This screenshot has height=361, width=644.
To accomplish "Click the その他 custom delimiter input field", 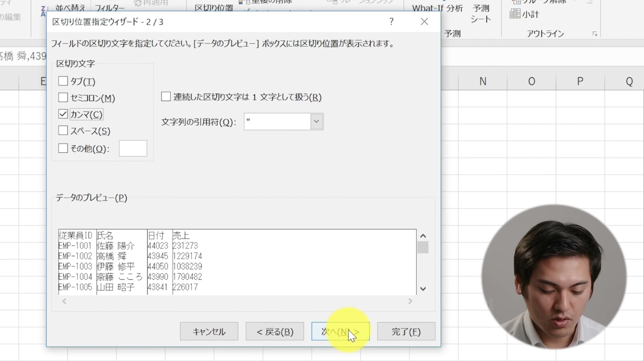I will coord(133,148).
